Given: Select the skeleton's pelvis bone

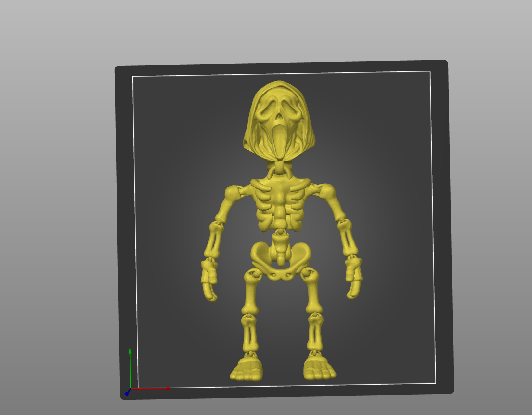Looking at the screenshot, I should click(281, 261).
